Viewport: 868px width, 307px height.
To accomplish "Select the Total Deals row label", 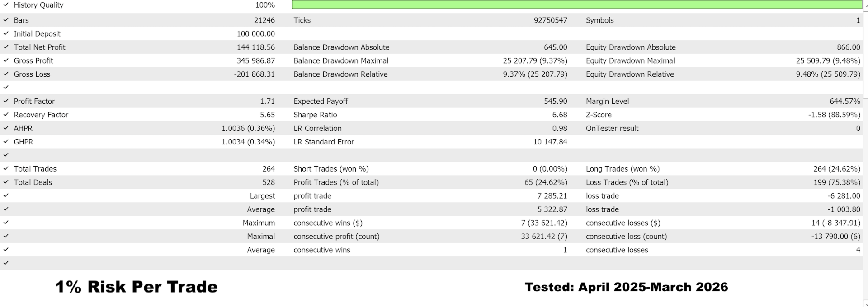I will pos(33,182).
